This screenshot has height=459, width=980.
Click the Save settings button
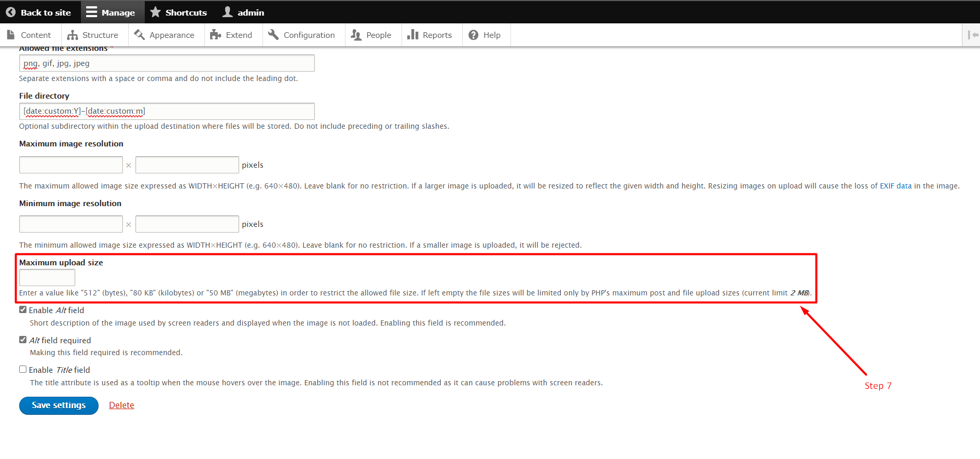[59, 406]
